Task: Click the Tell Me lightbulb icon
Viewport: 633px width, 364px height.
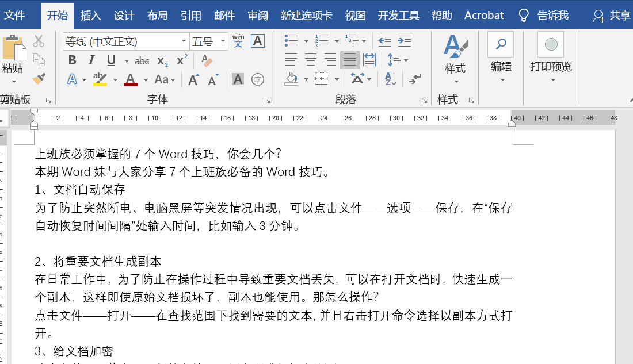Action: 524,16
